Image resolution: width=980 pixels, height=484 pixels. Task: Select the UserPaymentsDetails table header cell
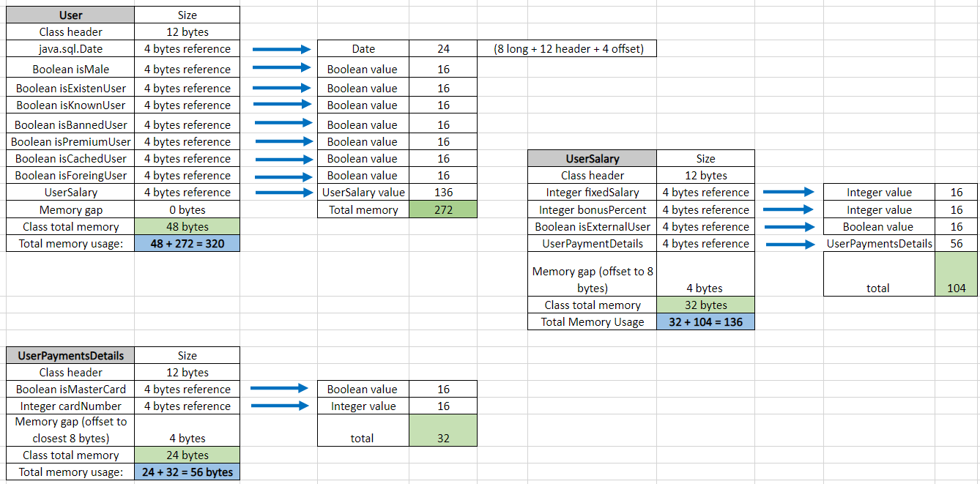click(x=70, y=355)
